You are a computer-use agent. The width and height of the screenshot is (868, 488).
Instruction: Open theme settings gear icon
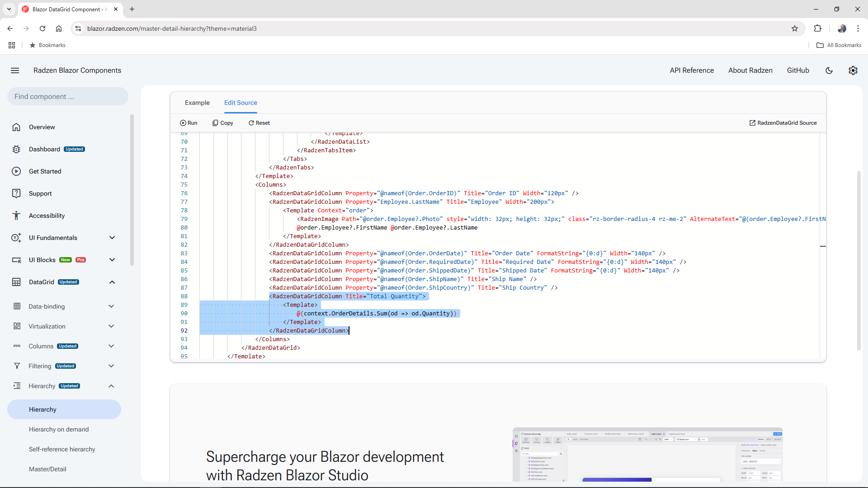pyautogui.click(x=853, y=70)
